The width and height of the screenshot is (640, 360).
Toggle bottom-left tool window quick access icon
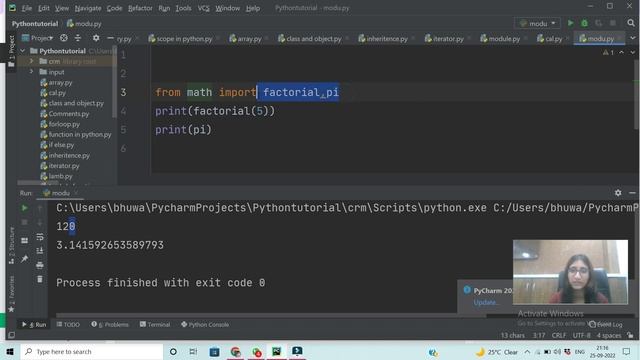11,335
